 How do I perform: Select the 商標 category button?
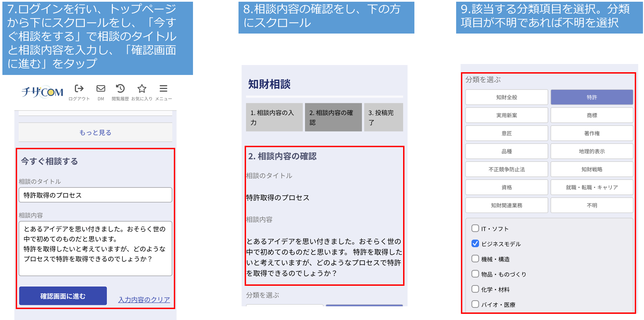click(592, 115)
